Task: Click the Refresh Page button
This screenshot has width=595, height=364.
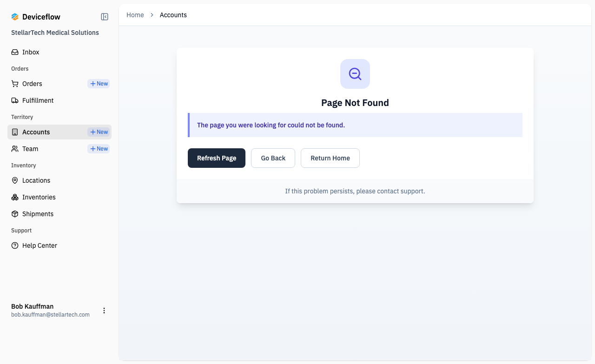Action: pos(217,158)
